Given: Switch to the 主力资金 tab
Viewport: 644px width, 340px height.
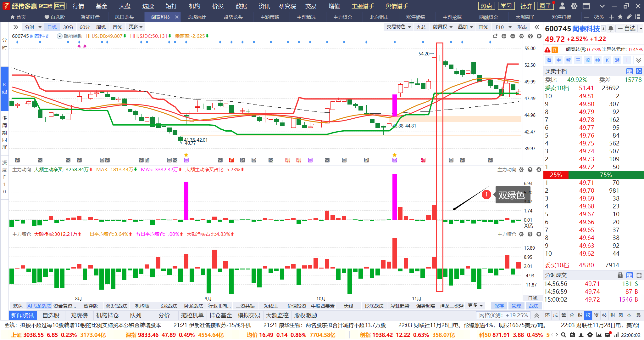Looking at the screenshot, I should click(343, 17).
